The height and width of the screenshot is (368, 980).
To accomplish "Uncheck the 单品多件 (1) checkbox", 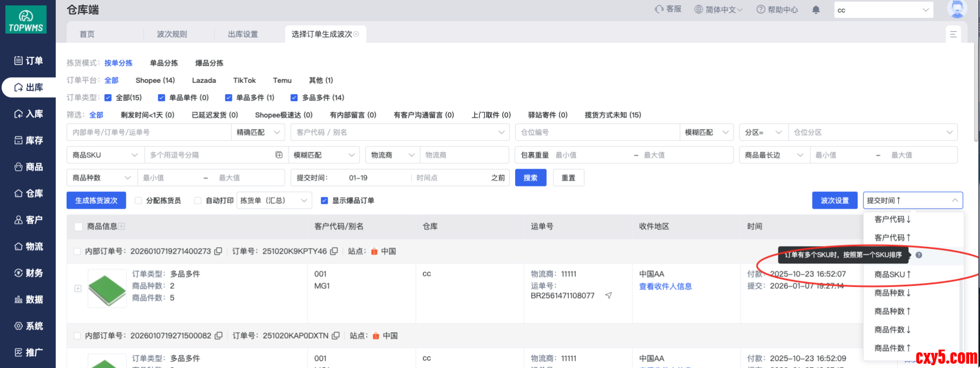I will pos(229,98).
